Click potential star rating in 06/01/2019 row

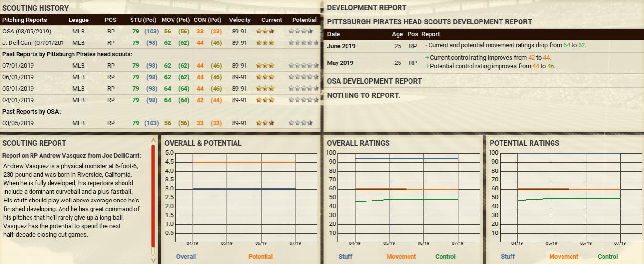[303, 77]
